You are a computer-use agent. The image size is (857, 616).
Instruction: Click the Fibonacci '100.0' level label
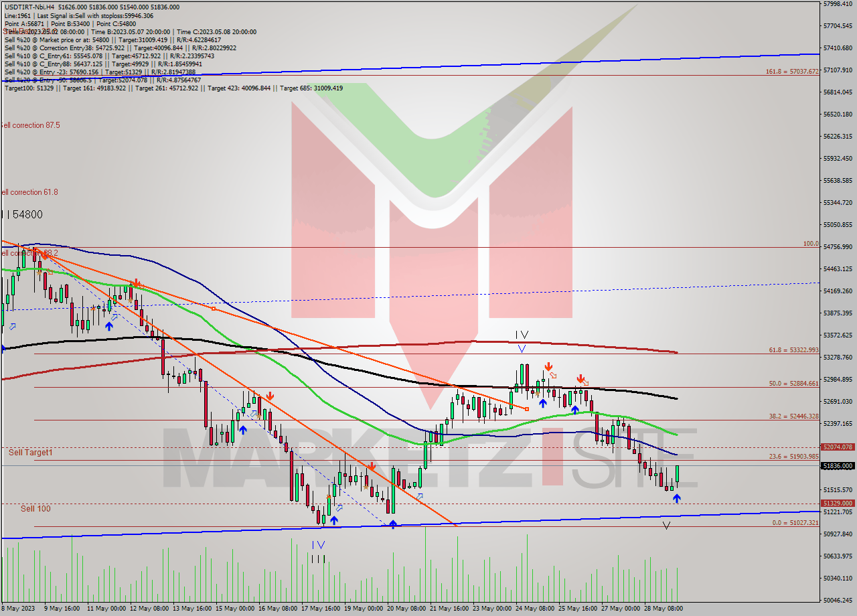(x=811, y=244)
